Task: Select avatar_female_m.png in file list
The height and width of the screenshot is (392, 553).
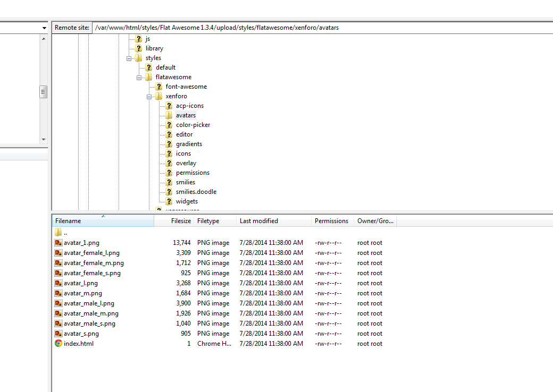Action: [94, 263]
